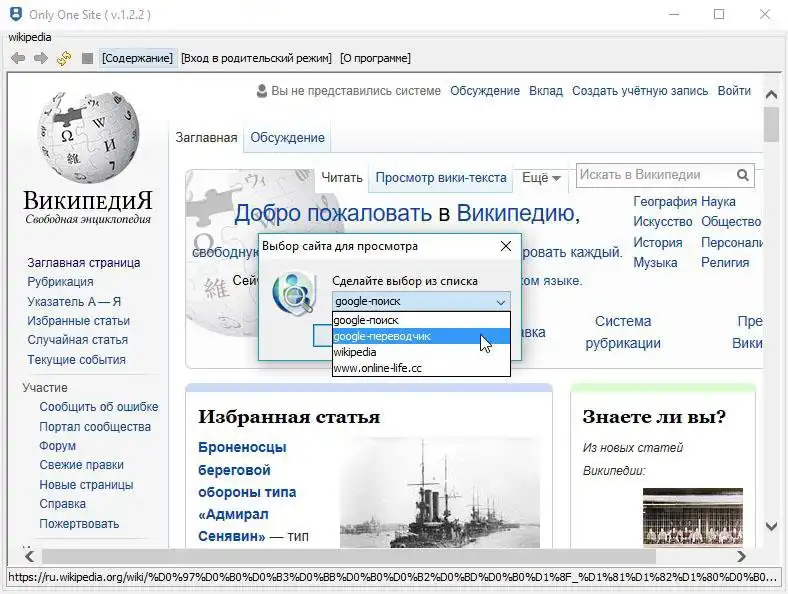This screenshot has height=594, width=788.
Task: Switch to the Обсуждение page tab
Action: click(x=287, y=138)
